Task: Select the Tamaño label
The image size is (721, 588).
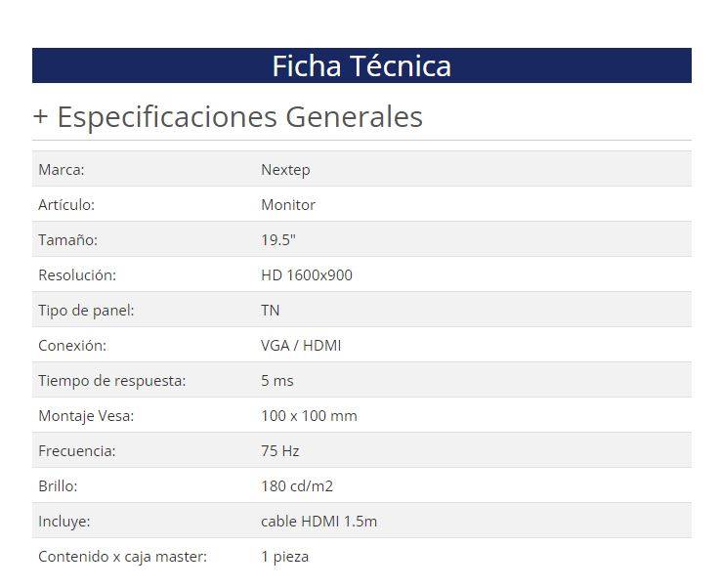Action: [x=68, y=240]
